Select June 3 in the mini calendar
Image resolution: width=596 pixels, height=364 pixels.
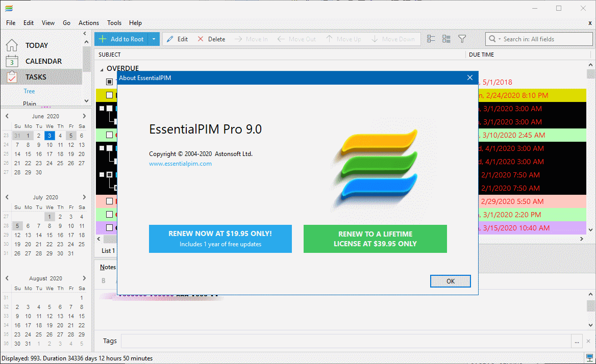49,136
